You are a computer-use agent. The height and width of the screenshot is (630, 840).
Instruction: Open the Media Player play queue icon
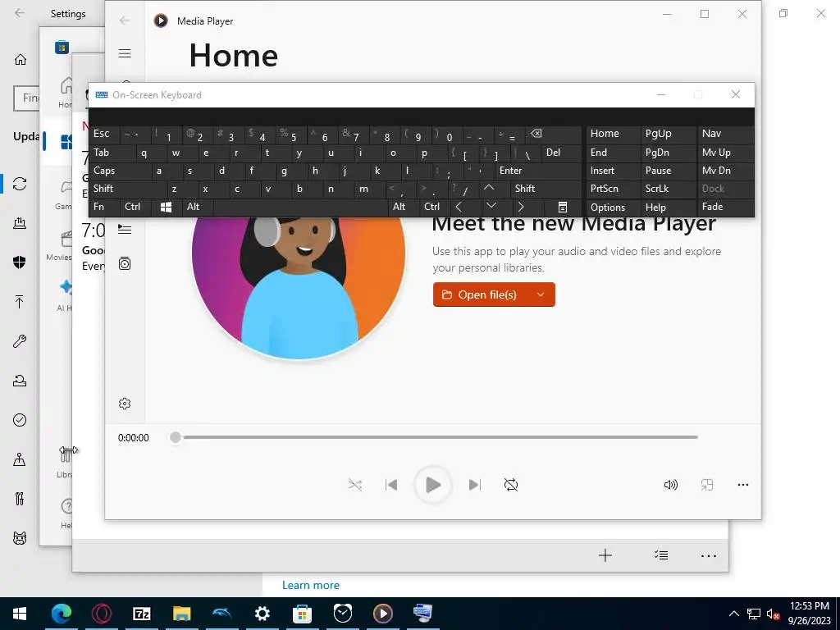tap(125, 230)
